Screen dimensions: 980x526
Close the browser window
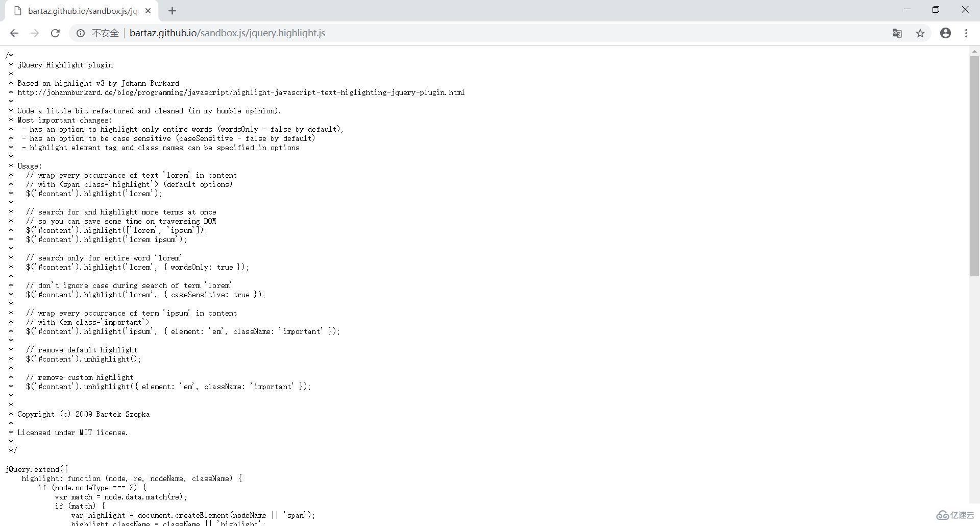(x=965, y=9)
